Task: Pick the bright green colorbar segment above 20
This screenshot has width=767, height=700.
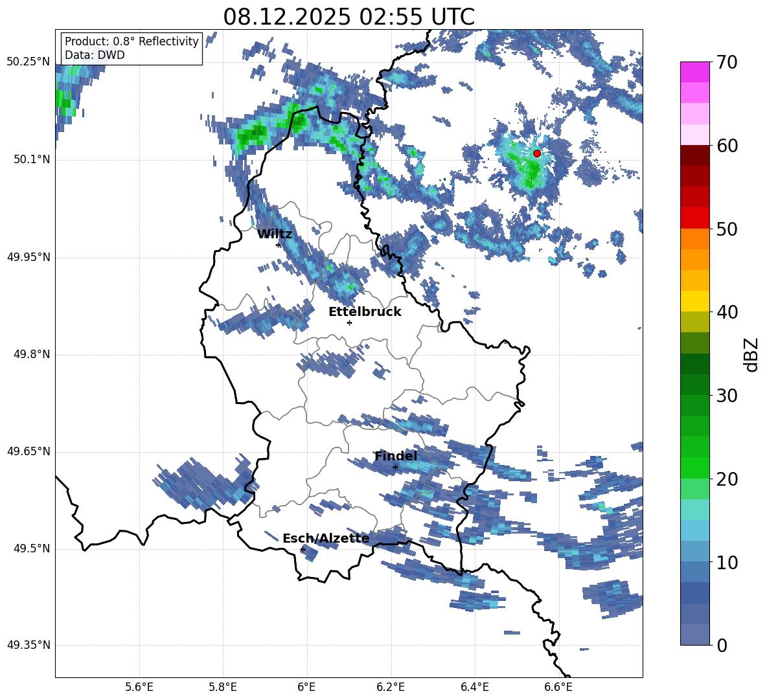Action: tap(694, 468)
